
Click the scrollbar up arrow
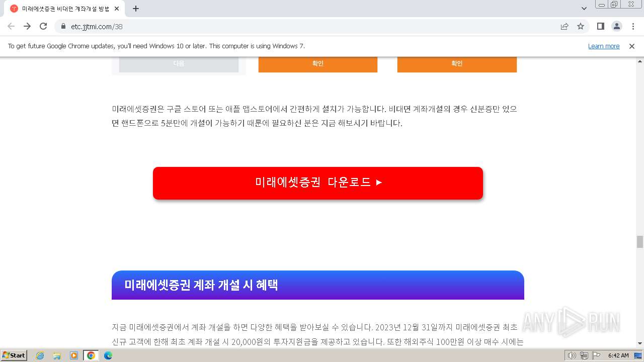[x=640, y=61]
